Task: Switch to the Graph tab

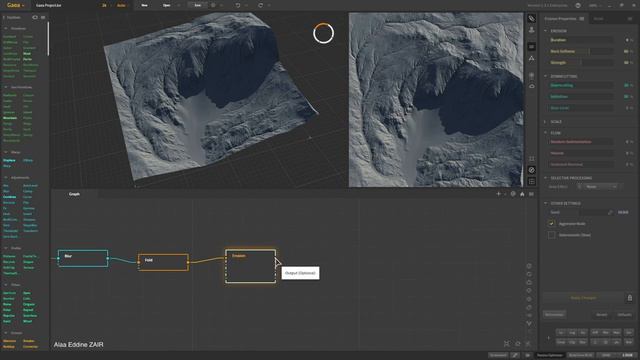Action: click(74, 194)
